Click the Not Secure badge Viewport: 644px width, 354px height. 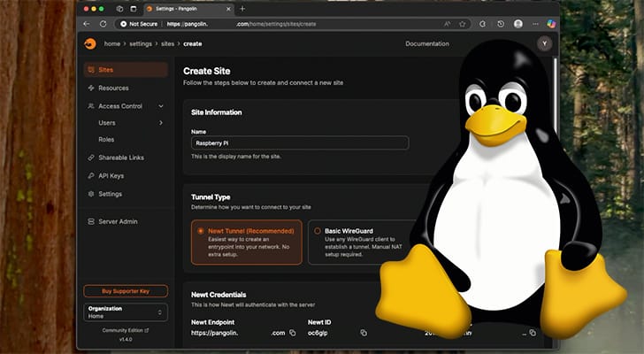point(139,24)
